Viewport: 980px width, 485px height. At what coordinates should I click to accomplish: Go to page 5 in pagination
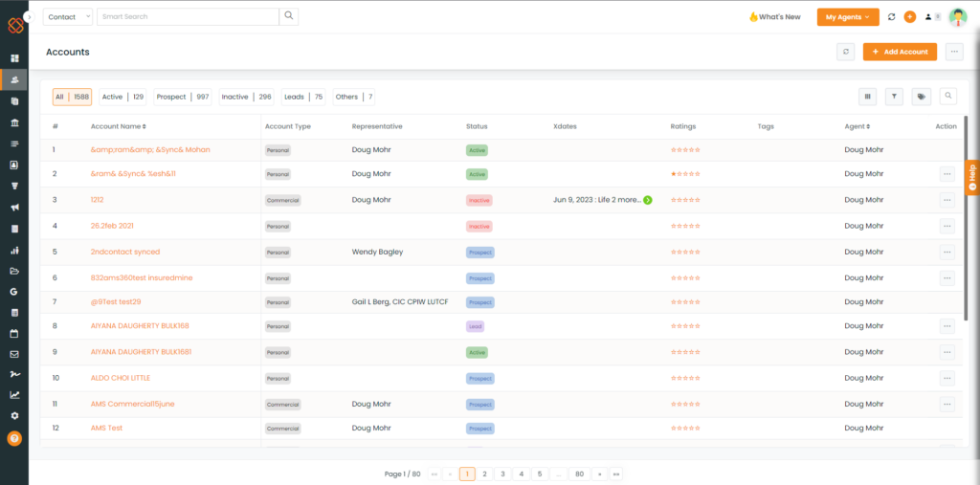point(539,474)
